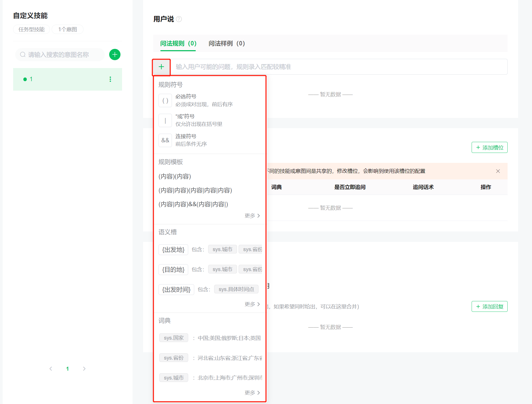Insert the && connector symbol
The width and height of the screenshot is (532, 404).
(165, 140)
